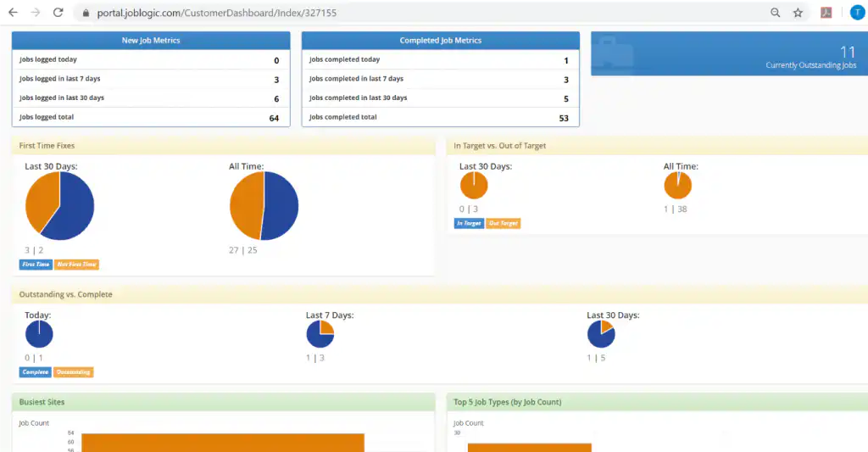Open the profile avatar icon

click(858, 12)
